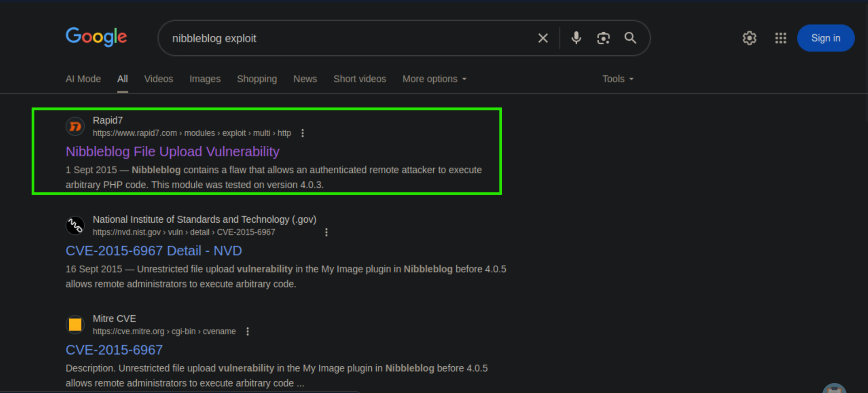
Task: Clear the search box text
Action: coord(543,38)
